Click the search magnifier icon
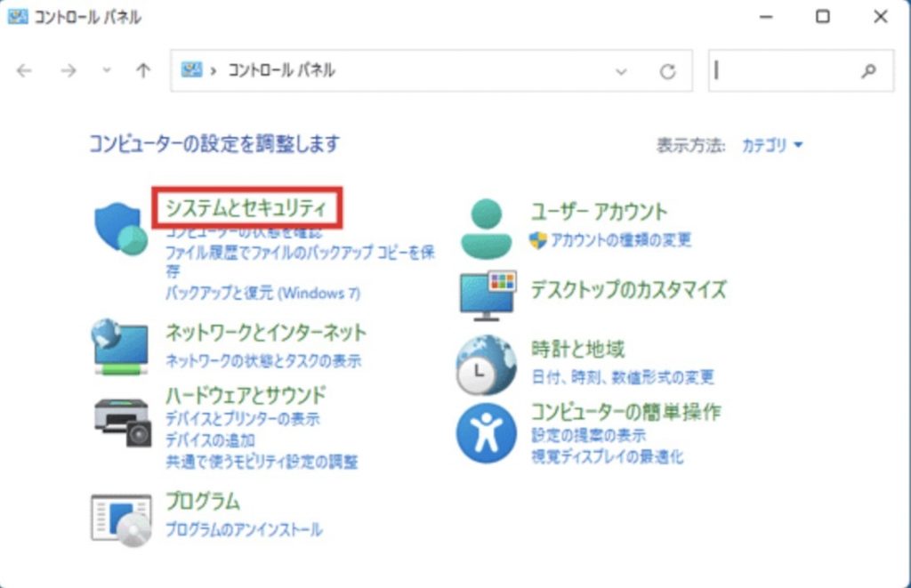Viewport: 911px width, 588px height. point(868,71)
